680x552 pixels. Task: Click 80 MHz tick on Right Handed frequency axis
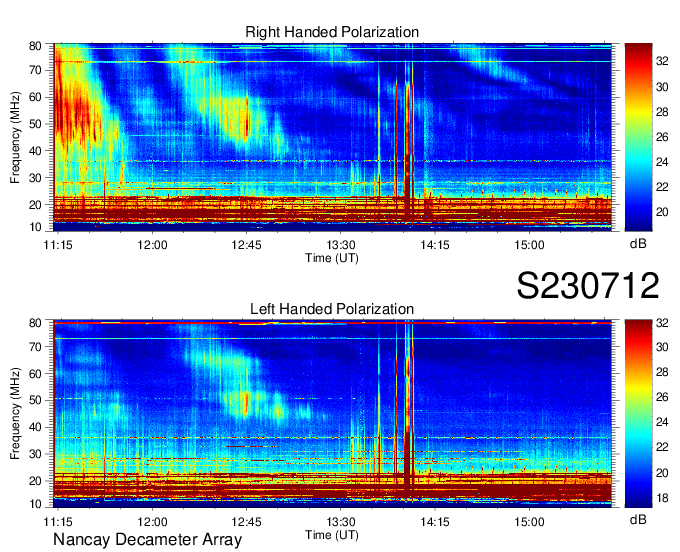35,46
